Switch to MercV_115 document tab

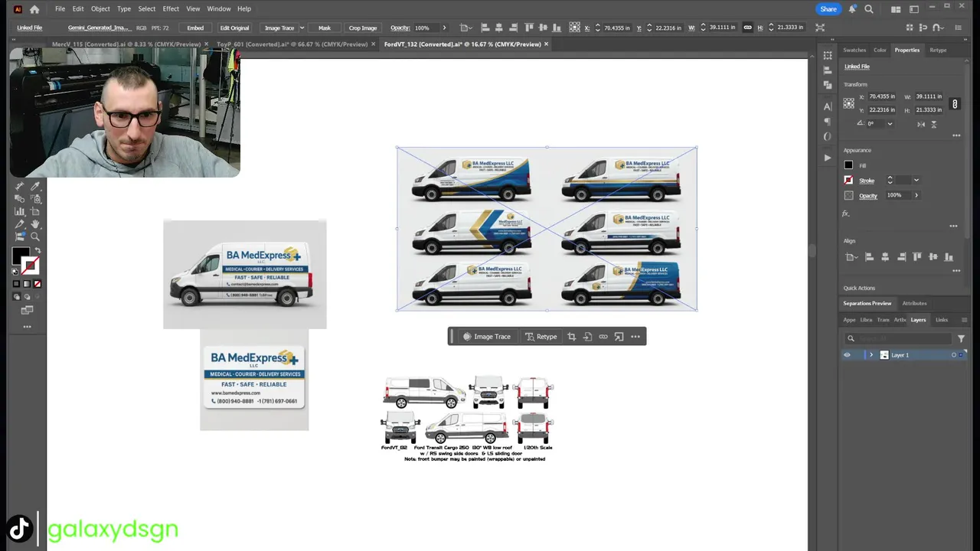[x=126, y=44]
